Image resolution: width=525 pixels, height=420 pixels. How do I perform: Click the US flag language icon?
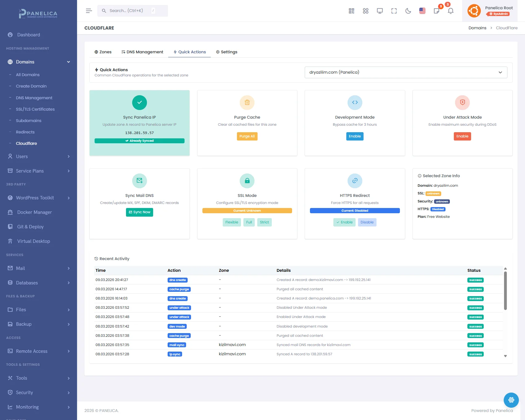pyautogui.click(x=422, y=11)
